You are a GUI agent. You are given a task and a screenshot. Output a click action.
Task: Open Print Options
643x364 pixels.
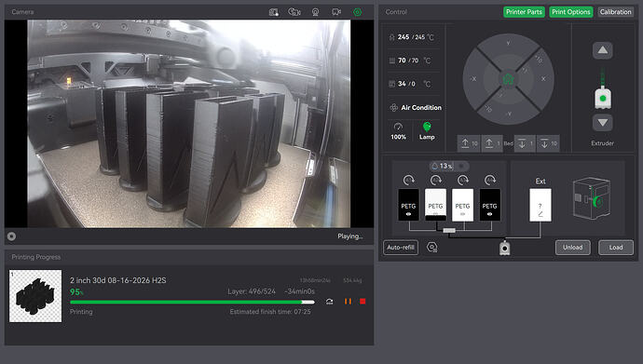570,12
